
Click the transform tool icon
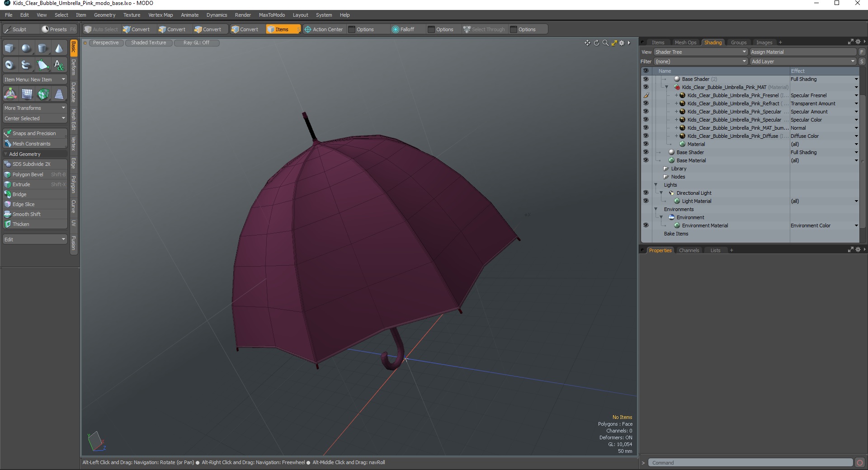click(x=10, y=94)
